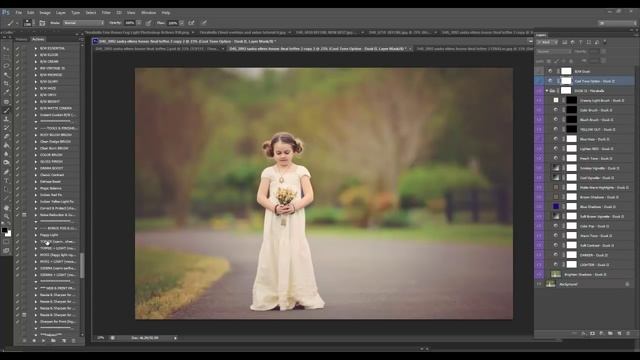
Task: Toggle visibility of Blue Shadows layer
Action: click(x=539, y=207)
